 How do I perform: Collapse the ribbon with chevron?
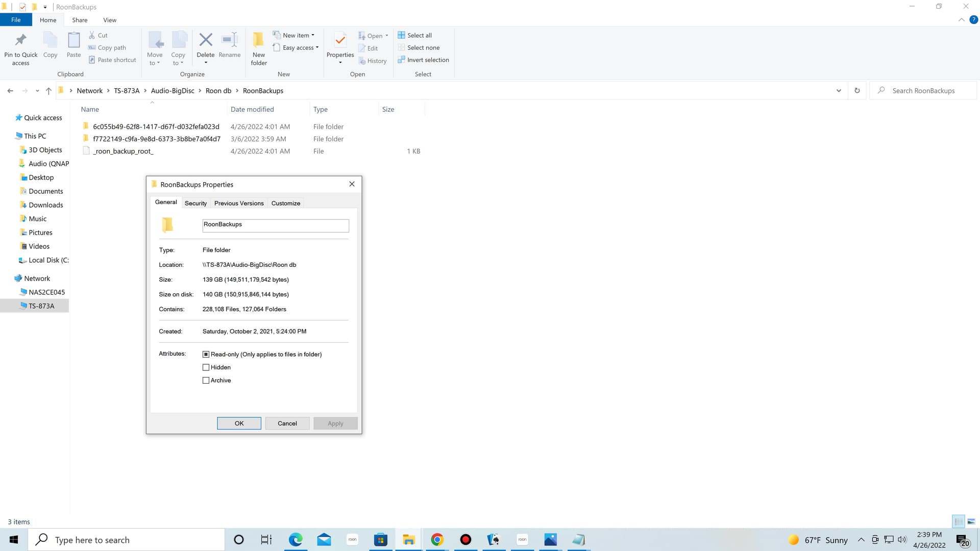[961, 20]
